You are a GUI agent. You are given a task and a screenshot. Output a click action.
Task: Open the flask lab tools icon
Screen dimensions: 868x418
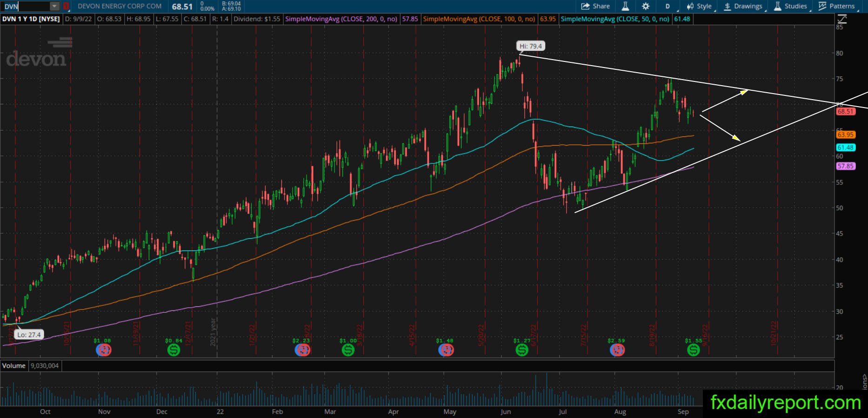pyautogui.click(x=626, y=6)
